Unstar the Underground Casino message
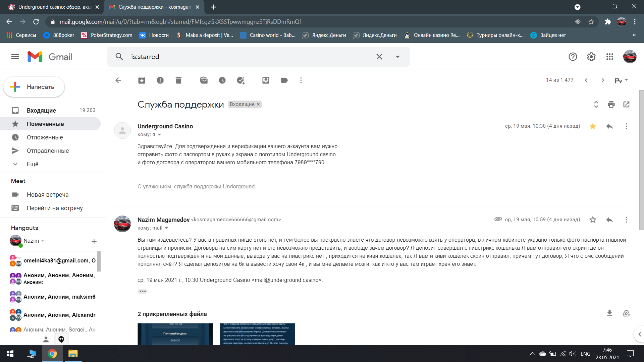Screen dimensions: 644x362 (x=593, y=126)
